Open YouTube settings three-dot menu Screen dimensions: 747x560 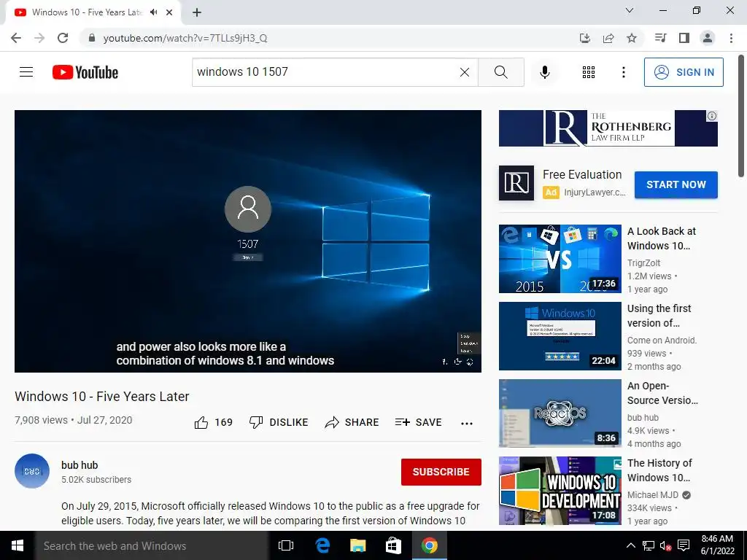click(x=623, y=72)
